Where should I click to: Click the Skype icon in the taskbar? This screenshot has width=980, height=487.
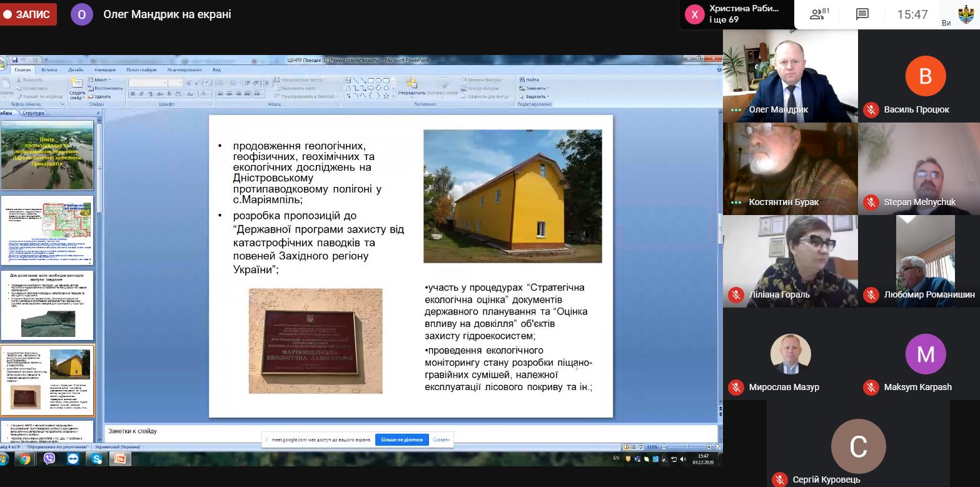click(x=96, y=459)
